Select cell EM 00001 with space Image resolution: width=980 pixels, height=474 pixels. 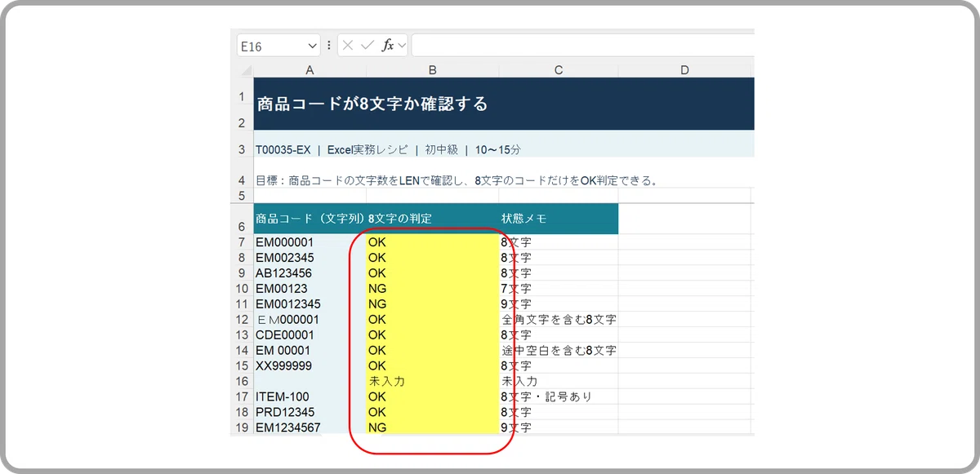point(310,350)
